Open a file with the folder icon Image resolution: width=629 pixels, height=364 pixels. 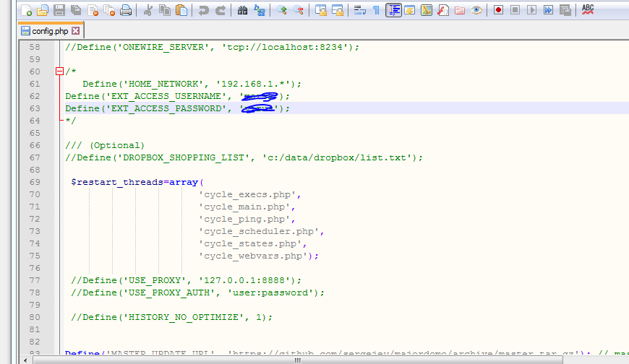pos(43,10)
